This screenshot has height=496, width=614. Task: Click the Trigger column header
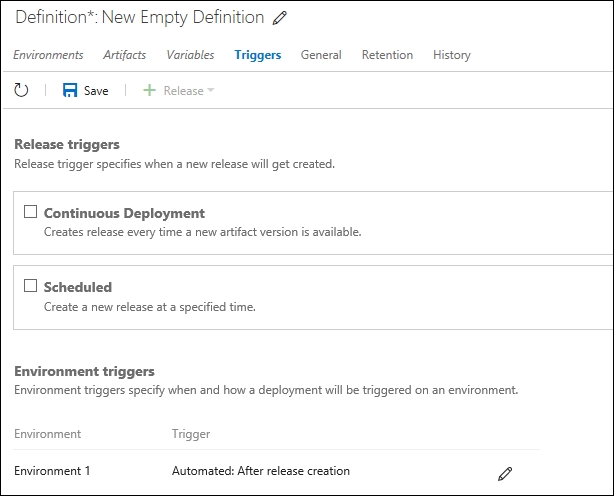pyautogui.click(x=191, y=434)
